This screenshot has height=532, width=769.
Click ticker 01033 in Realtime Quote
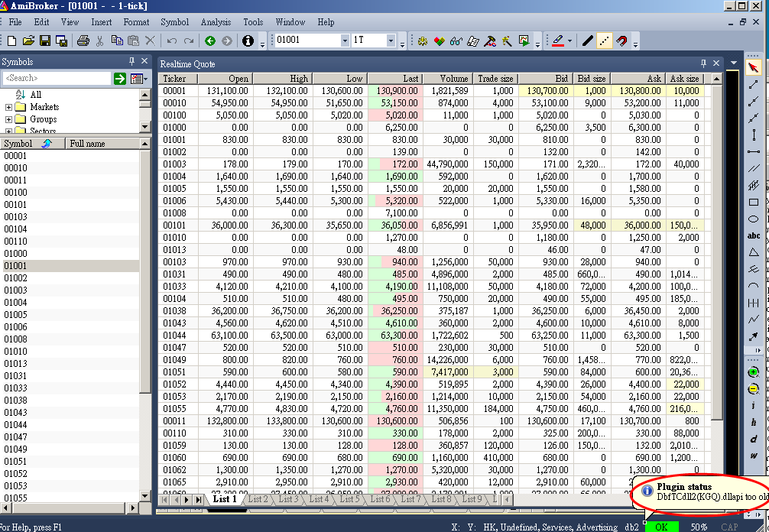coord(174,287)
